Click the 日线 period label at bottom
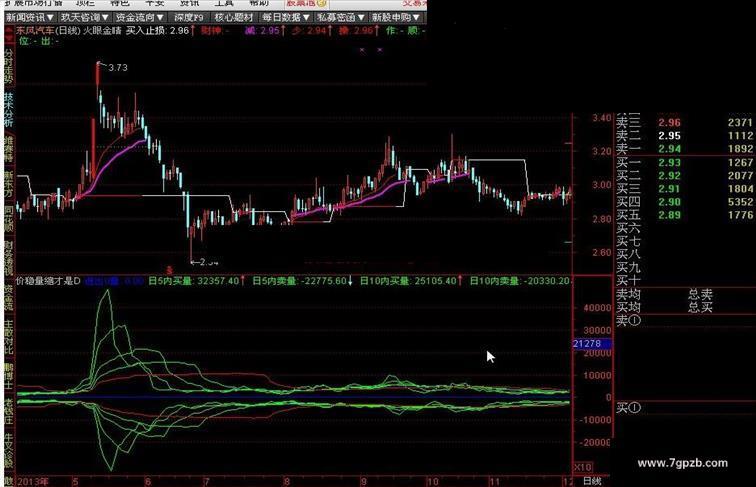This screenshot has width=756, height=487. click(x=592, y=481)
